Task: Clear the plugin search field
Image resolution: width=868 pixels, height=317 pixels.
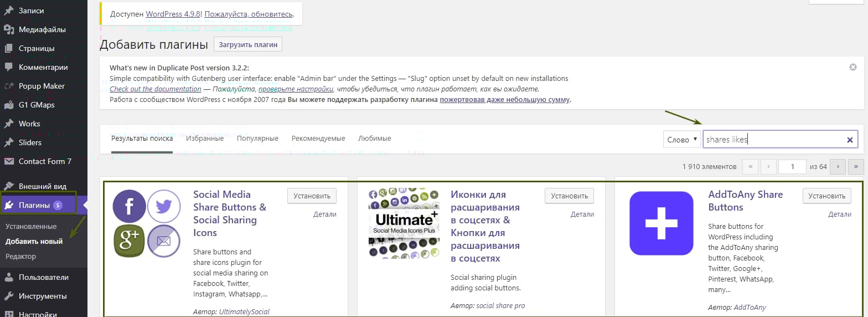Action: 850,140
